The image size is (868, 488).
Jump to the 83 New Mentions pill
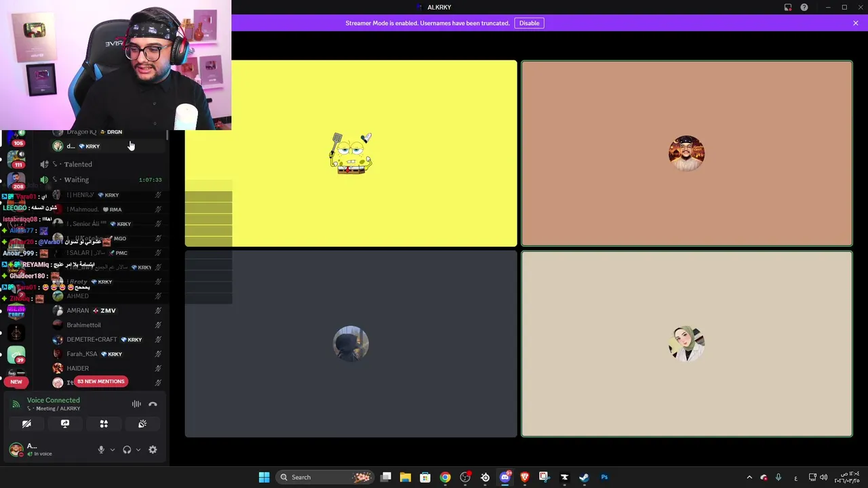pyautogui.click(x=101, y=382)
